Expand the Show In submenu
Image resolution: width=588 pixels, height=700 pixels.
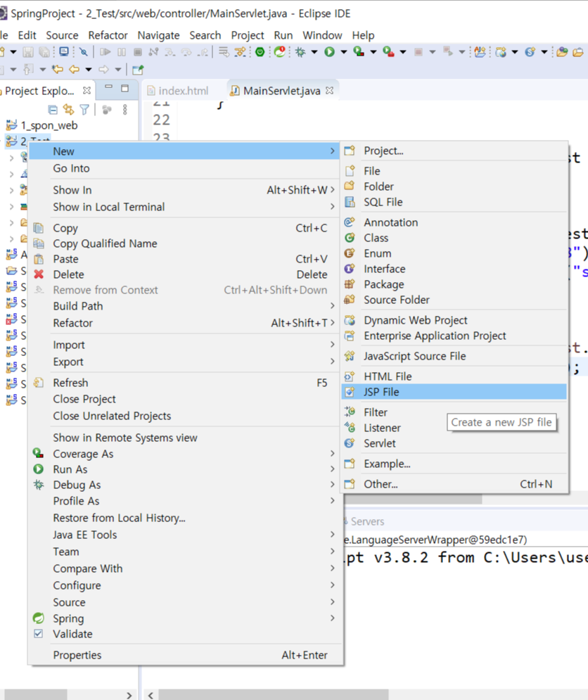pyautogui.click(x=185, y=190)
